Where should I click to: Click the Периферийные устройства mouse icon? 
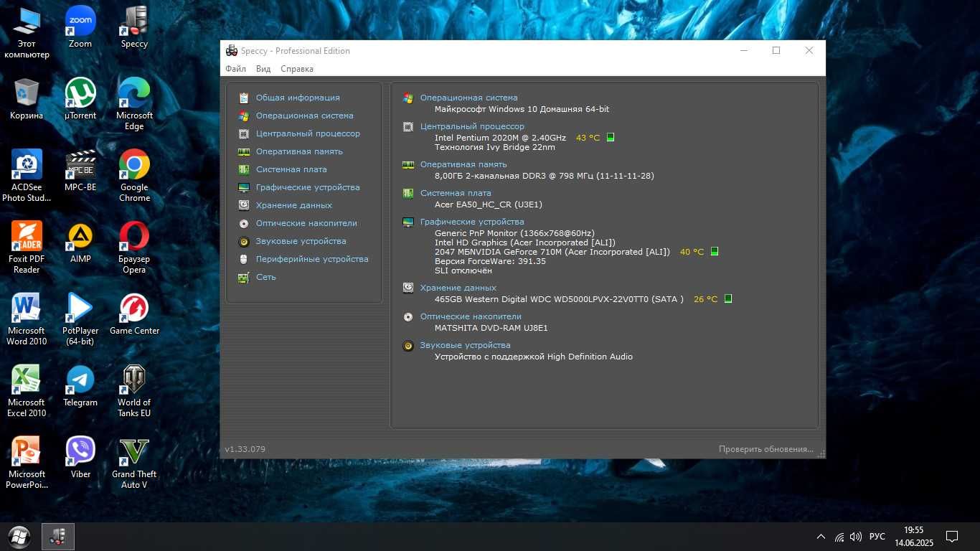tap(244, 259)
